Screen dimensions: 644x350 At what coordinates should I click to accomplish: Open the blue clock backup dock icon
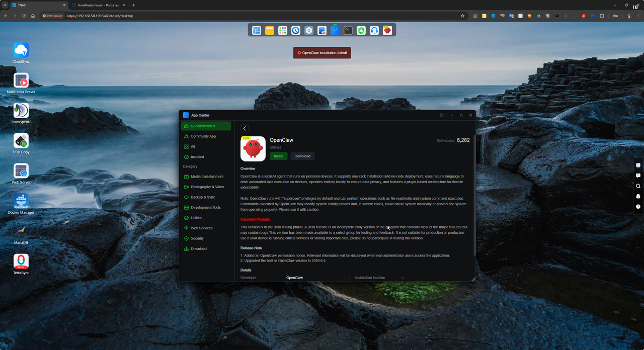tap(296, 31)
